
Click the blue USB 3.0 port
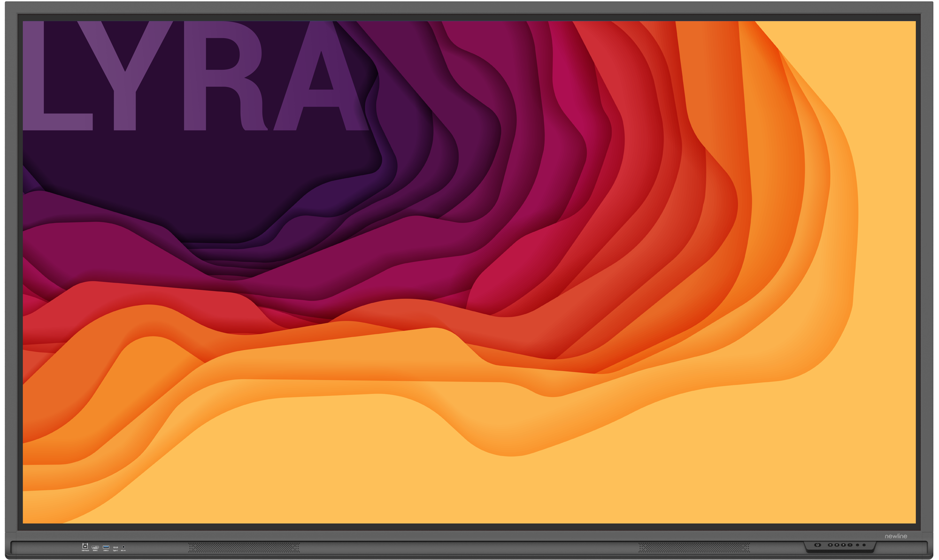[x=106, y=547]
